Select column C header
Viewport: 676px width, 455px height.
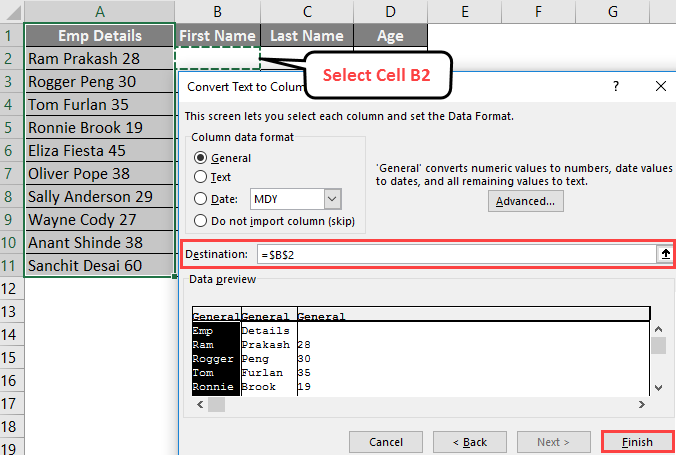(x=307, y=12)
